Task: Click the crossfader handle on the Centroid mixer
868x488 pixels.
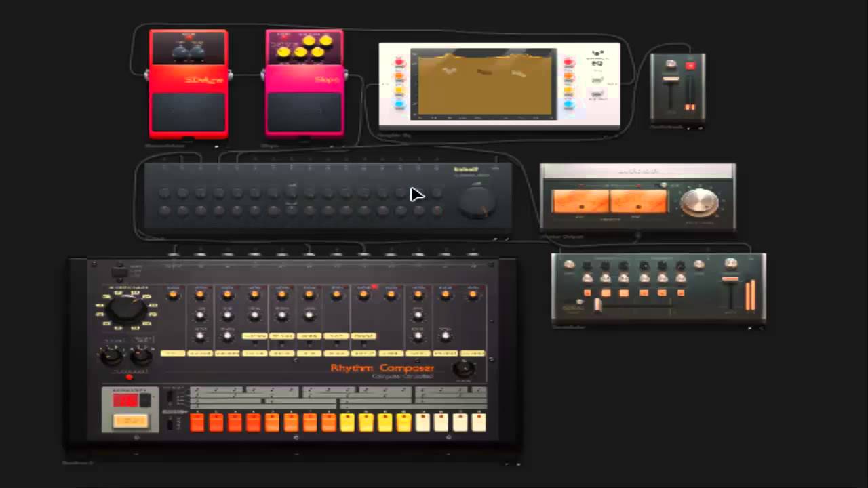Action: (597, 305)
